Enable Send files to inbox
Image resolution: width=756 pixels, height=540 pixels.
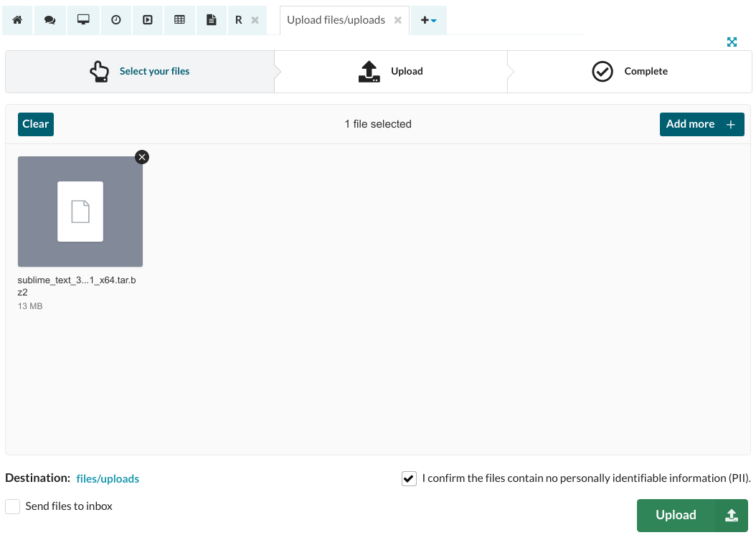[x=13, y=507]
